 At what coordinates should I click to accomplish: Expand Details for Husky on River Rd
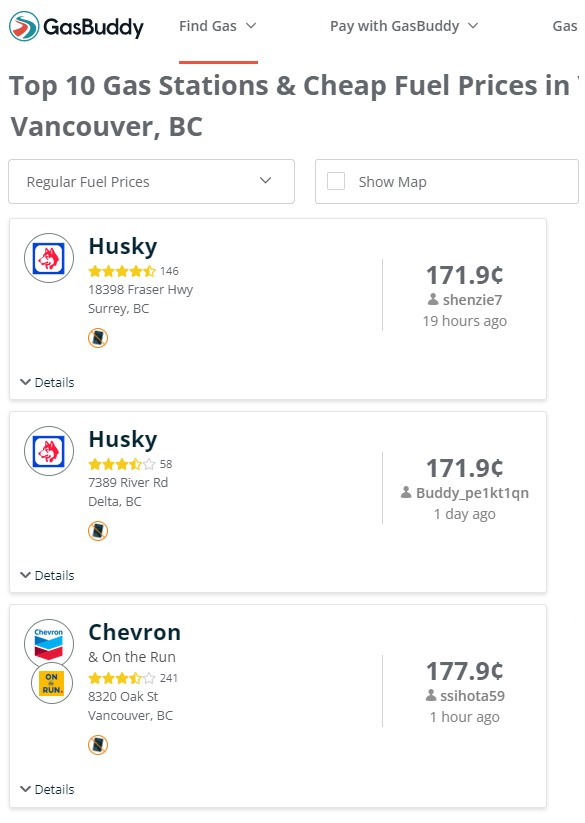click(x=47, y=575)
